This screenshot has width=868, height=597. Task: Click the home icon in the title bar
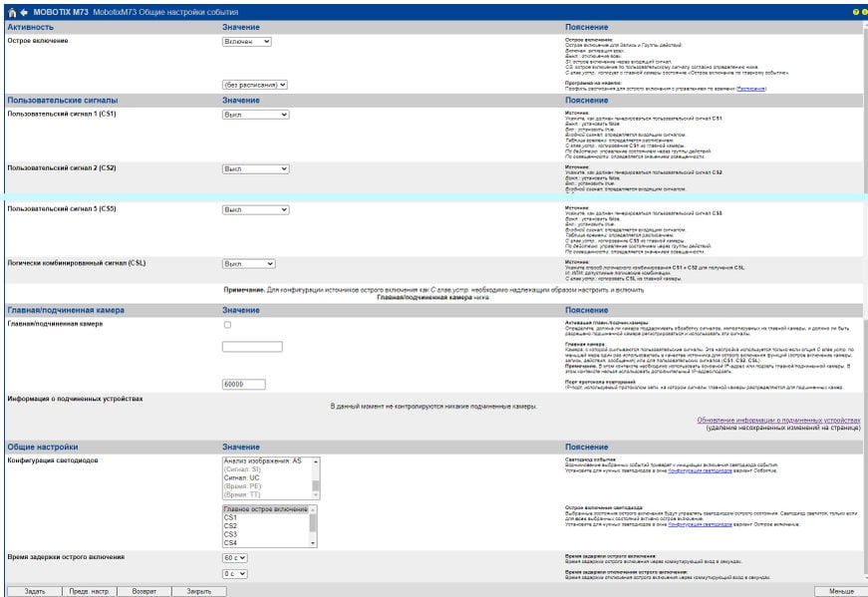click(12, 12)
